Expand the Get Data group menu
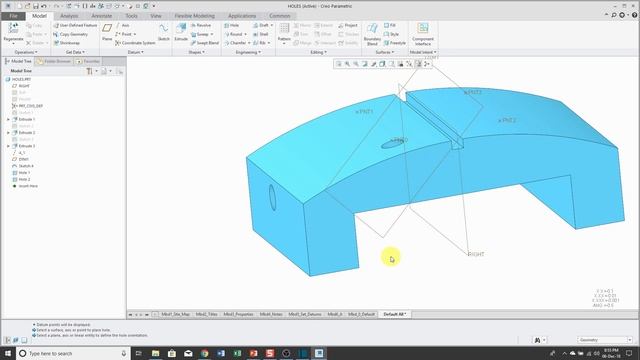The width and height of the screenshot is (640, 360). point(75,52)
